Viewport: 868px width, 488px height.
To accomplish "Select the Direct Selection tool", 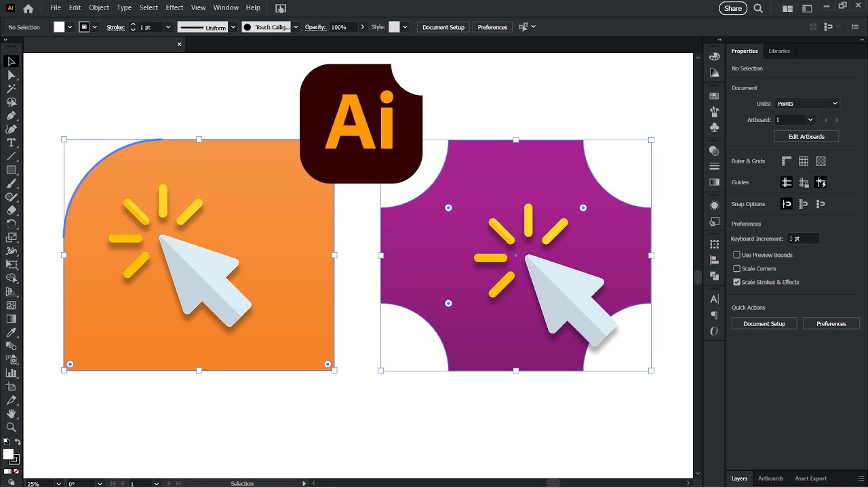I will [x=12, y=75].
